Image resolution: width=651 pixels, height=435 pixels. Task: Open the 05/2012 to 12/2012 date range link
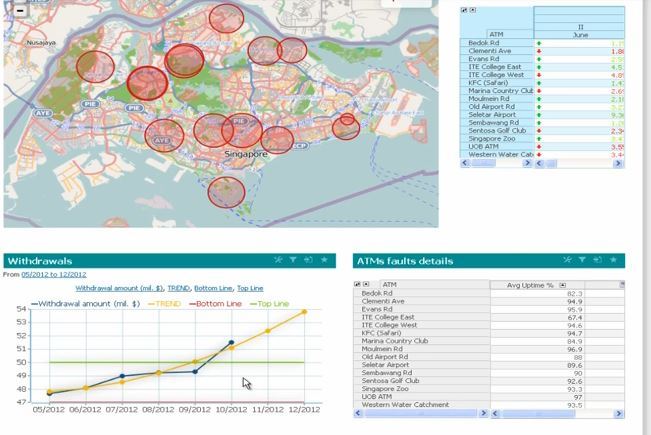(54, 274)
